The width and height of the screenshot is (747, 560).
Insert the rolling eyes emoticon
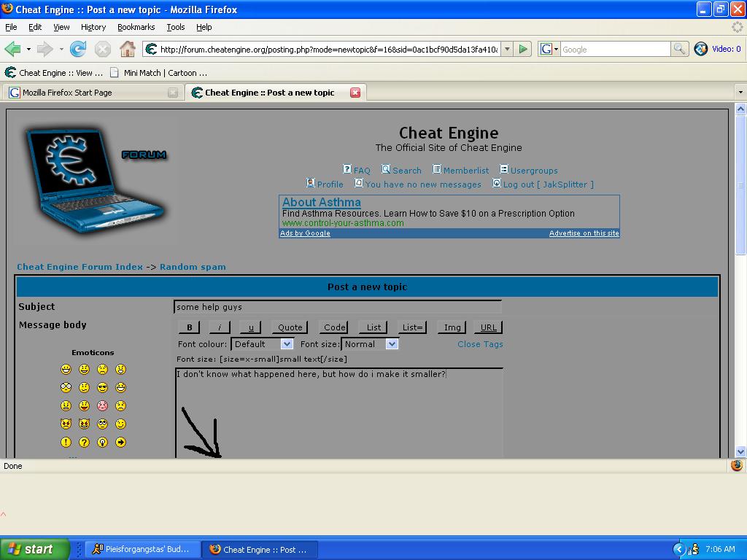102,424
